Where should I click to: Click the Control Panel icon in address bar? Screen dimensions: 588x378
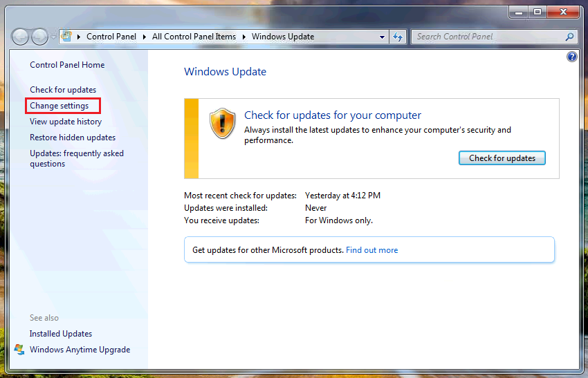66,37
